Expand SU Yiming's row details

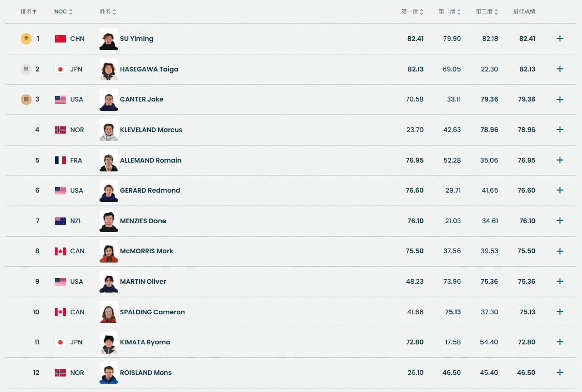[560, 38]
